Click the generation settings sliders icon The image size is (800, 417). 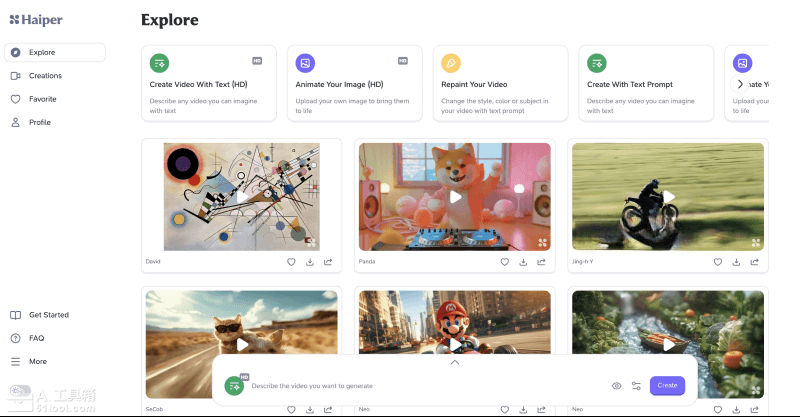click(x=636, y=385)
